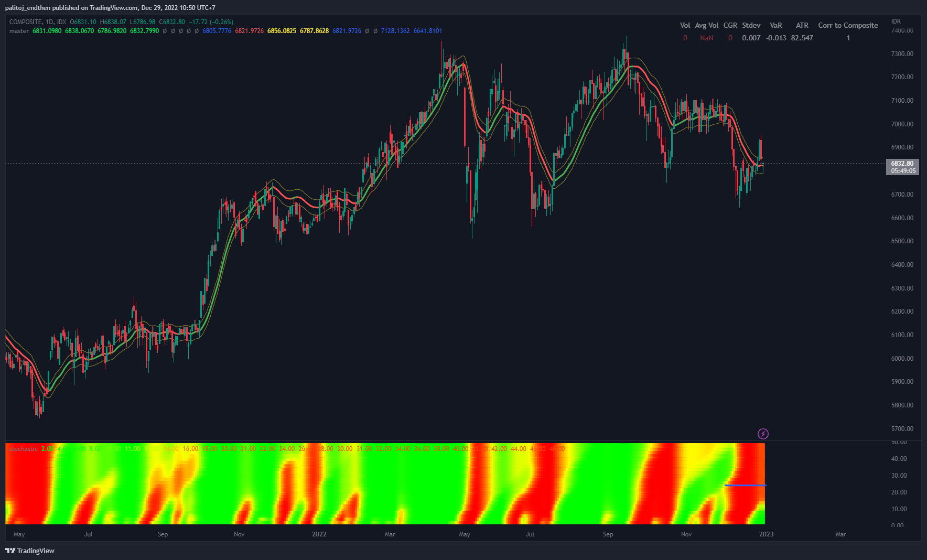Click the 6000.00 price axis label

(902, 358)
